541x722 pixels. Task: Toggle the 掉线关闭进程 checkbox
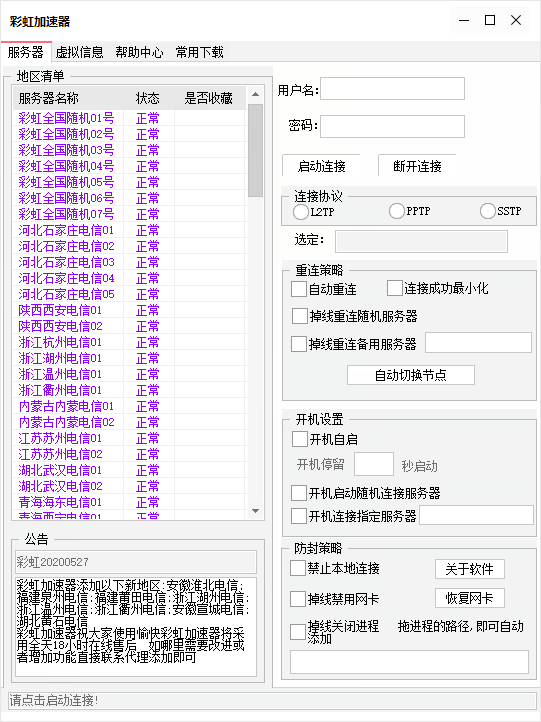tap(298, 631)
